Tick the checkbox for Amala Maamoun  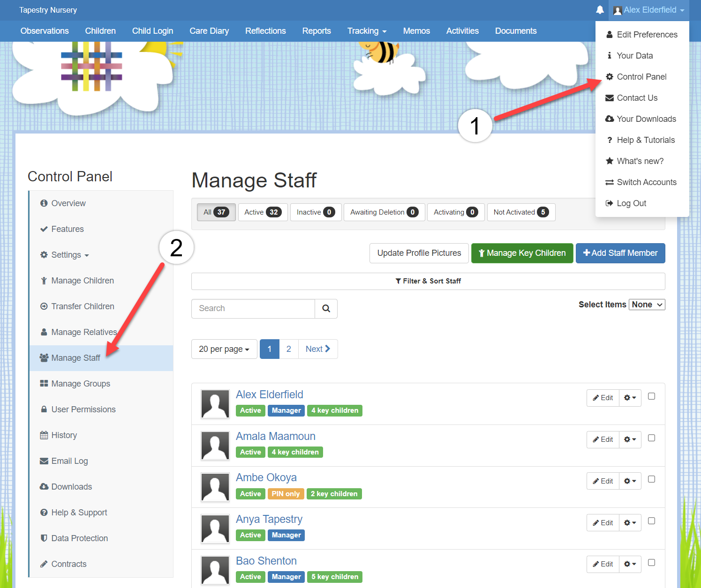651,438
